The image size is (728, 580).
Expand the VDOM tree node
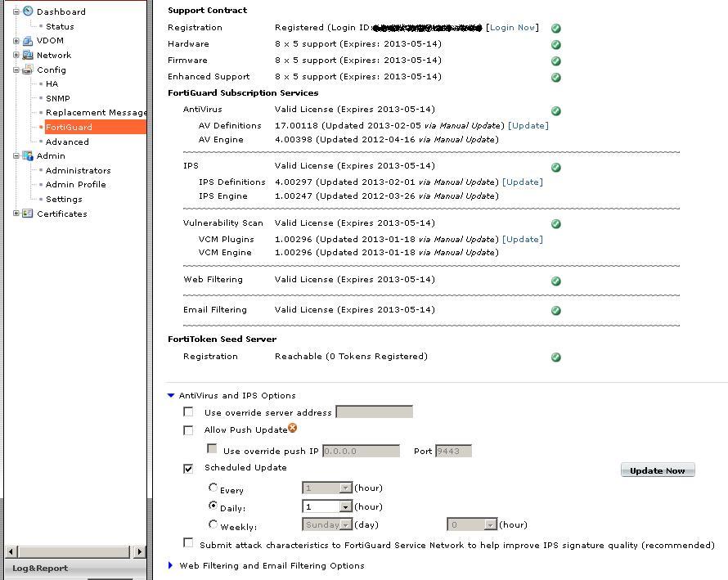(x=16, y=41)
